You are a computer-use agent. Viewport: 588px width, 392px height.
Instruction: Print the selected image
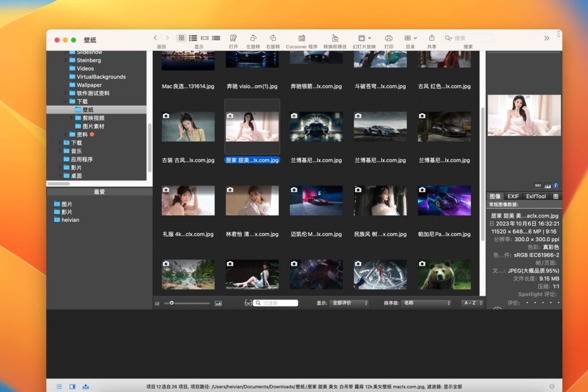(x=389, y=38)
